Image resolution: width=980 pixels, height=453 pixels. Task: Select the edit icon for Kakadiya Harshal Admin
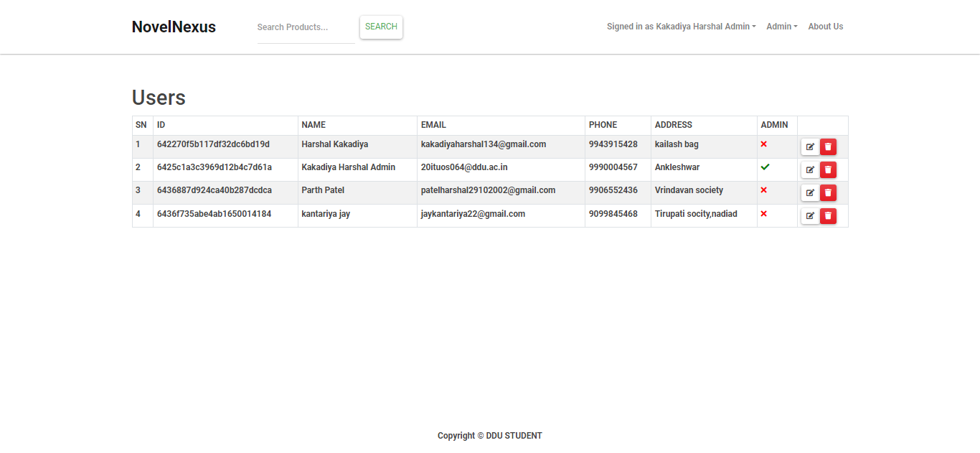tap(810, 169)
